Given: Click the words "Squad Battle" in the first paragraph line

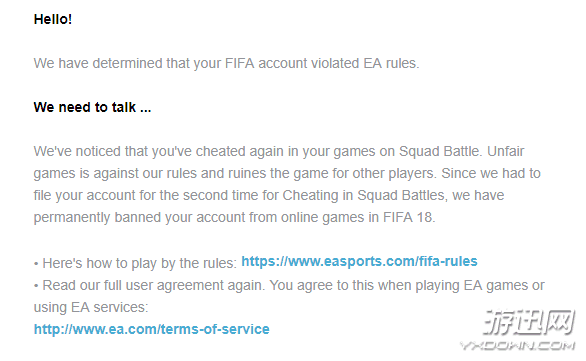Looking at the screenshot, I should click(439, 151).
